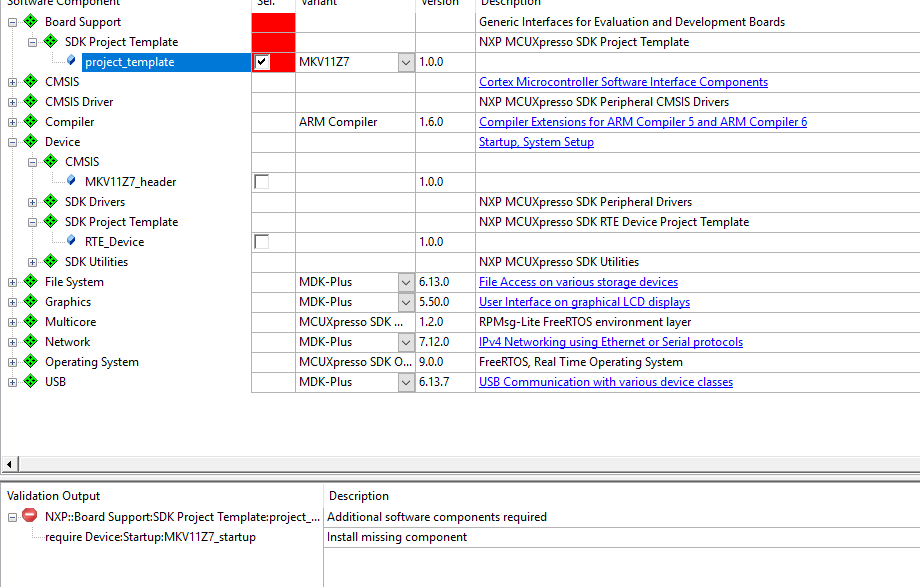Click the RPMsg-Lite FreeRTOS environment layer description

point(585,322)
